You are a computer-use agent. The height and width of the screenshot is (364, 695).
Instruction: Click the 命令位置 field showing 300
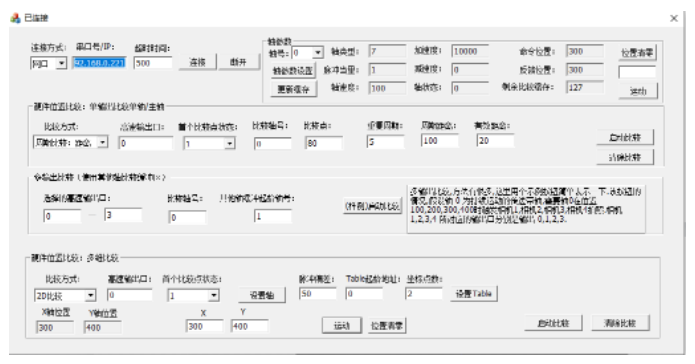(585, 51)
